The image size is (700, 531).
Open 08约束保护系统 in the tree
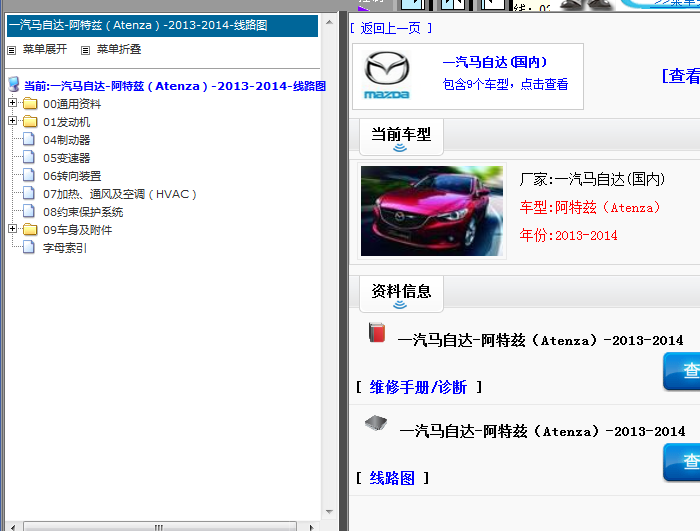[83, 212]
